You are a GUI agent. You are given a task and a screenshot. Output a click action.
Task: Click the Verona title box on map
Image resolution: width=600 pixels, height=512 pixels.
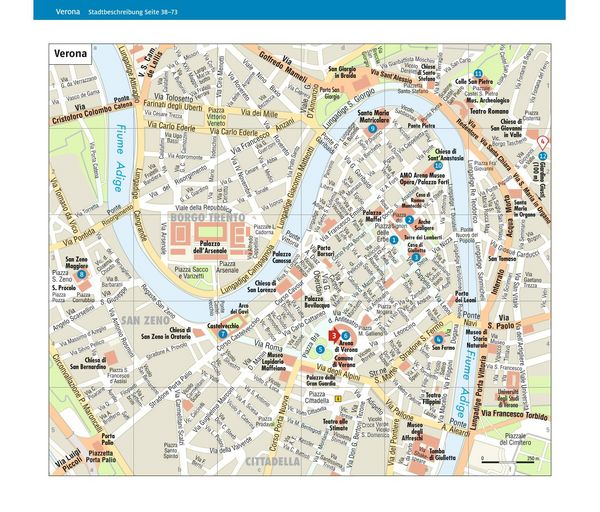point(70,53)
